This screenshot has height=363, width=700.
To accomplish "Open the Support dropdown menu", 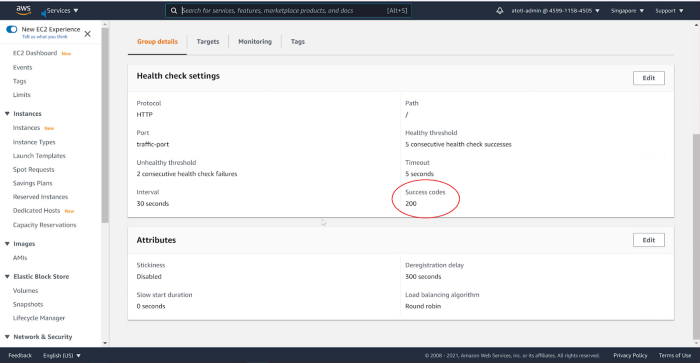I will tap(669, 11).
